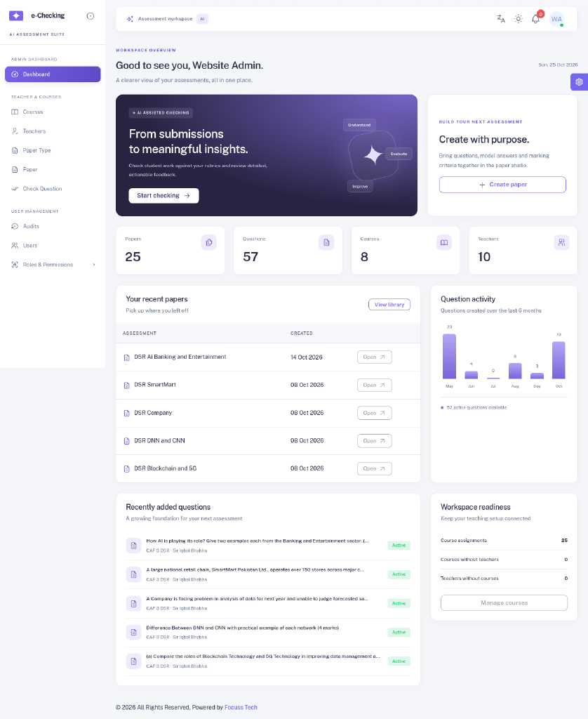Screen dimensions: 588x719
Task: Click the Improve chip in banner
Action: pos(360,186)
